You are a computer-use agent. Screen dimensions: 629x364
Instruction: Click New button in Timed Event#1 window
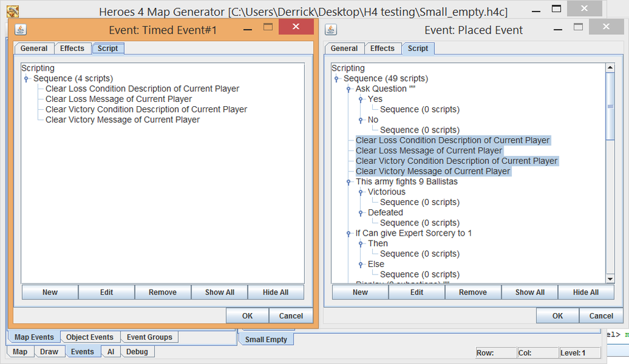click(x=50, y=292)
